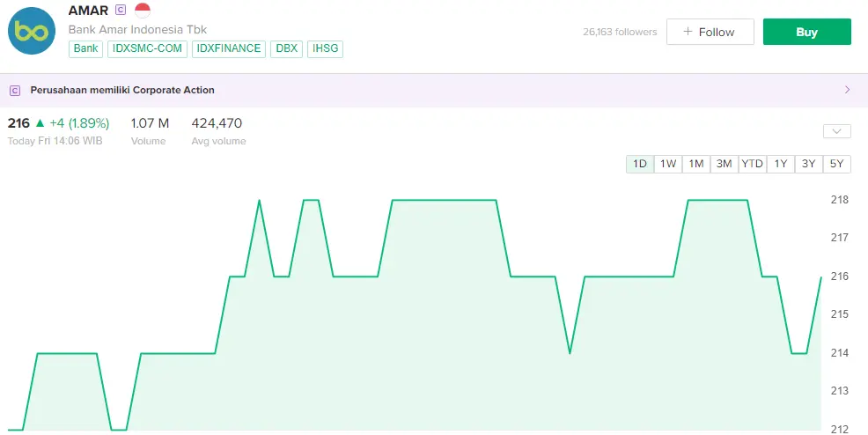The height and width of the screenshot is (435, 868).
Task: Click the 212 price axis label
Action: 839,429
